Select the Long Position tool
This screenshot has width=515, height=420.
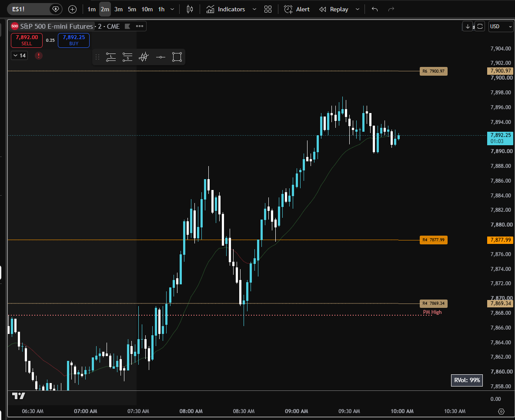pos(111,57)
